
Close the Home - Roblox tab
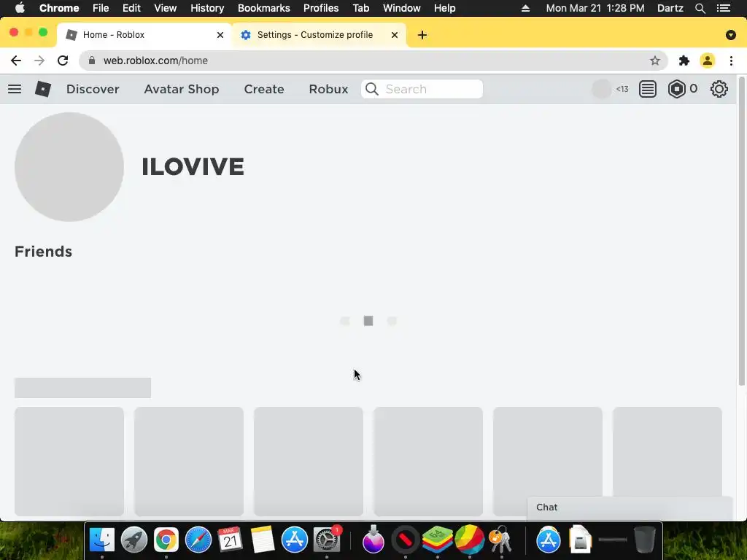(220, 35)
